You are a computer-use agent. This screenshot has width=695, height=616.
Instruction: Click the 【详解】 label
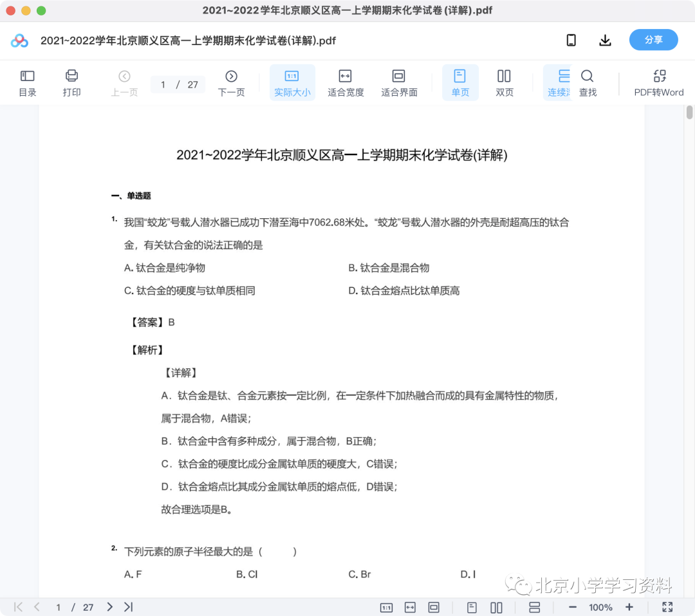click(x=180, y=373)
